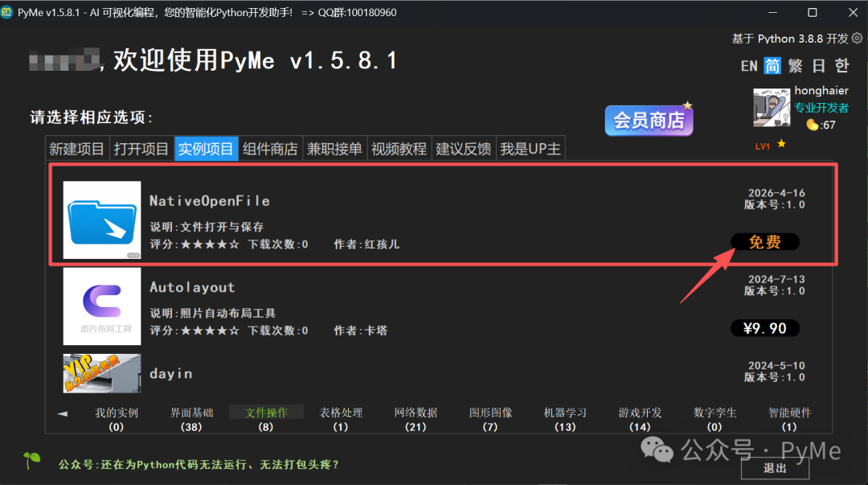Open the settings gear beside Python 3.8.8
Screen dimensions: 868x485
pos(857,39)
